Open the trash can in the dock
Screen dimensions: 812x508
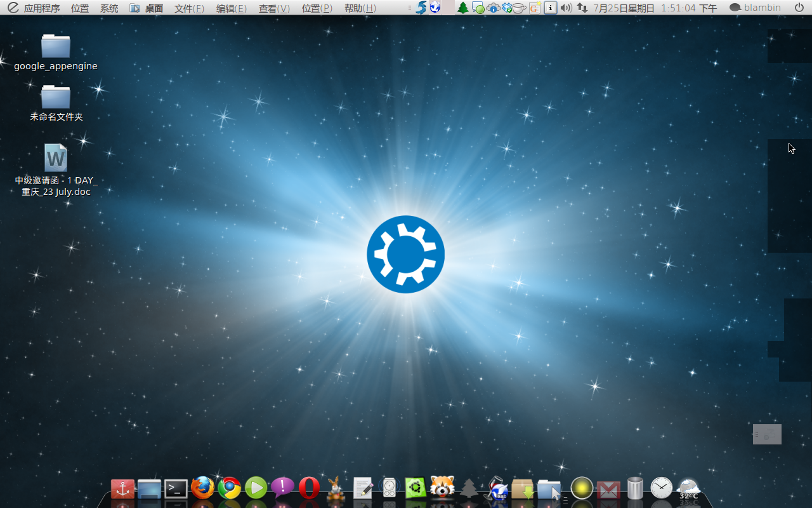[635, 488]
